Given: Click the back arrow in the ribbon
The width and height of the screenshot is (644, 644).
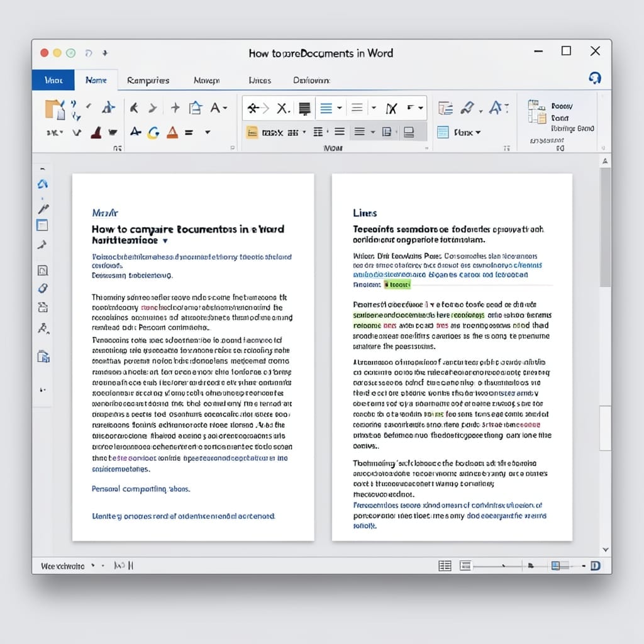Looking at the screenshot, I should pyautogui.click(x=134, y=108).
